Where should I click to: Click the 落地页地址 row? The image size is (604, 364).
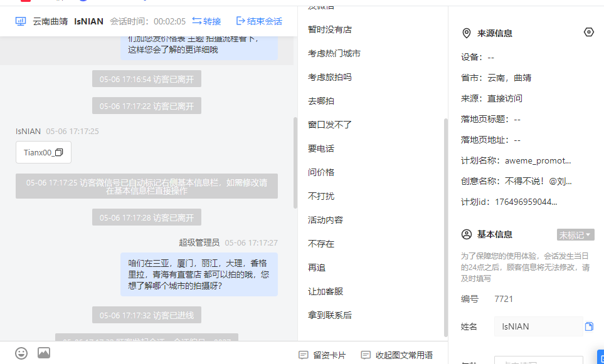coord(490,140)
